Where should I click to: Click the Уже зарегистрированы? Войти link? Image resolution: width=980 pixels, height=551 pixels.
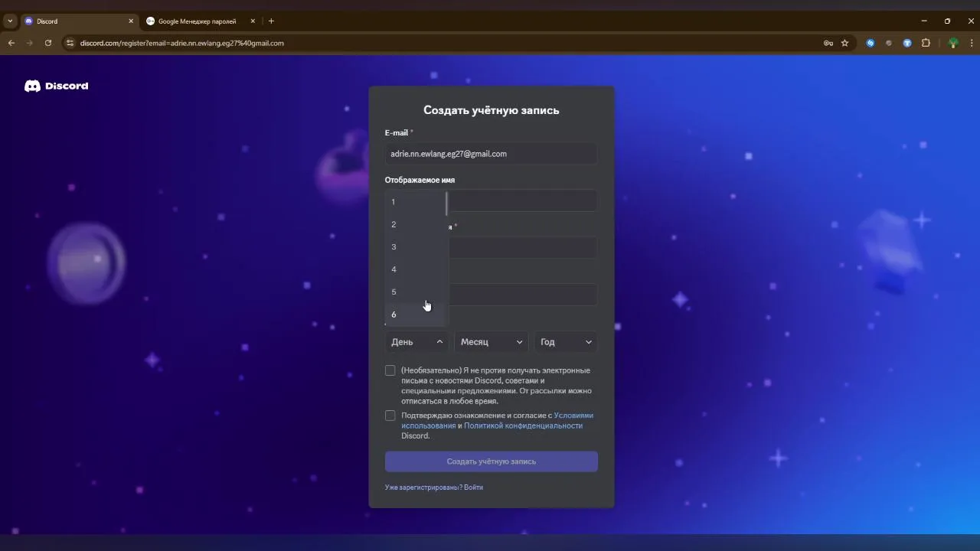(434, 487)
